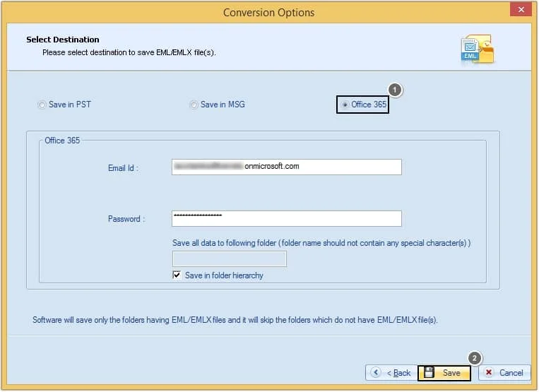
Task: Go back with the Back button
Action: 391,373
